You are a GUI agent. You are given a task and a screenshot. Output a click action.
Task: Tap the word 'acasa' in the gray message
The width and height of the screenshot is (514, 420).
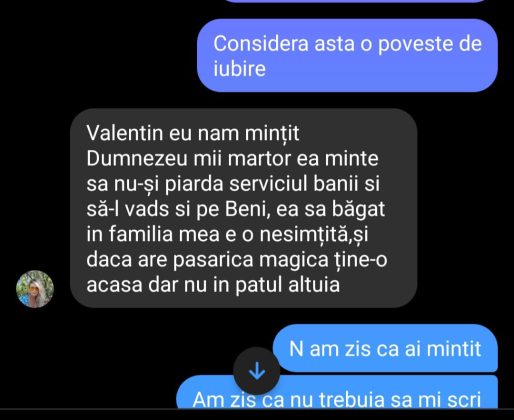114,285
